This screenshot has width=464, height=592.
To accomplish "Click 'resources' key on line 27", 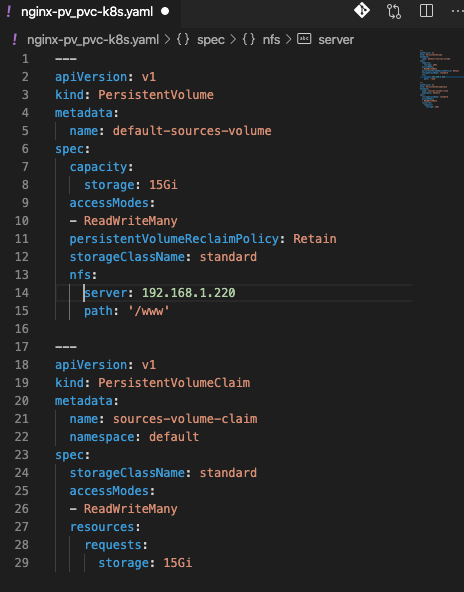I will (x=102, y=527).
